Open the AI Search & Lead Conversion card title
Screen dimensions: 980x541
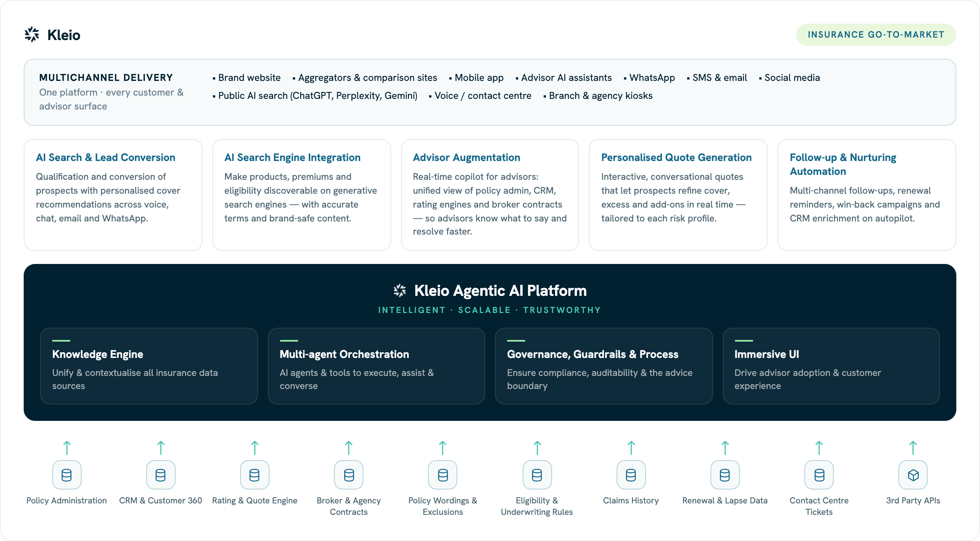click(x=105, y=157)
